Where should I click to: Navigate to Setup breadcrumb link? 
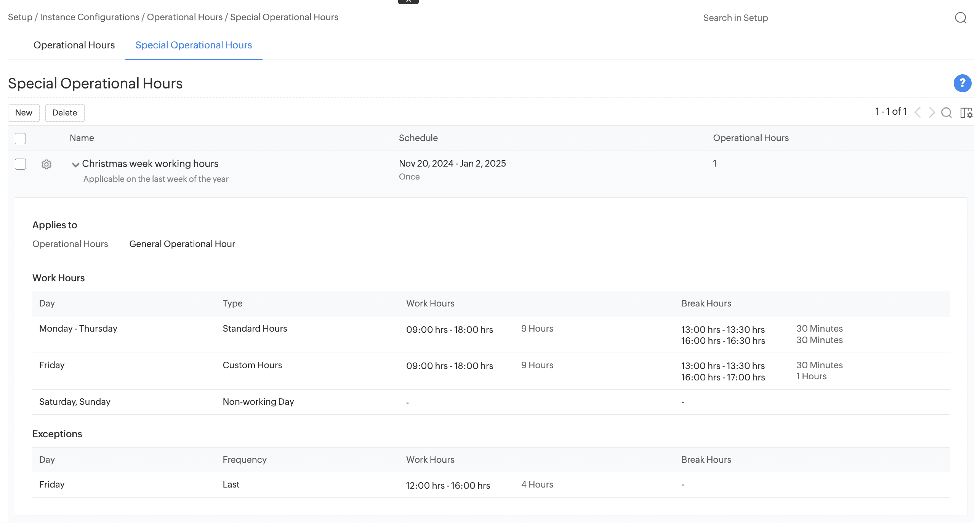pyautogui.click(x=20, y=17)
